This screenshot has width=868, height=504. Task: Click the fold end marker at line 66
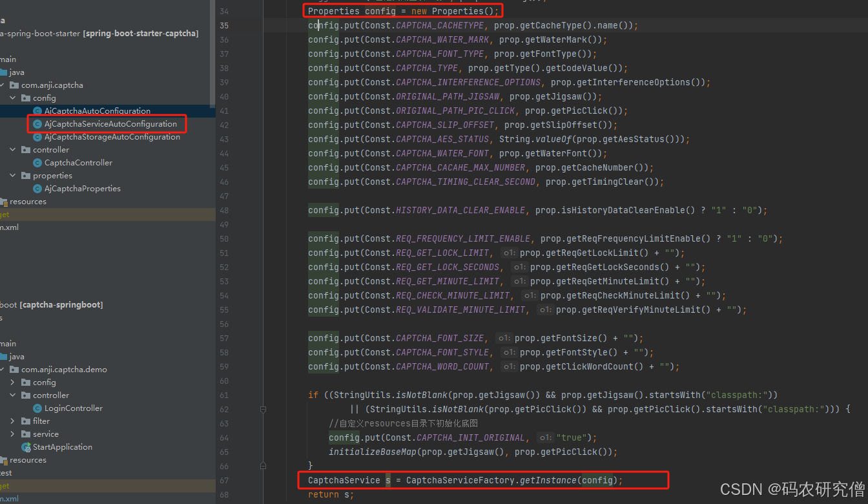click(263, 465)
